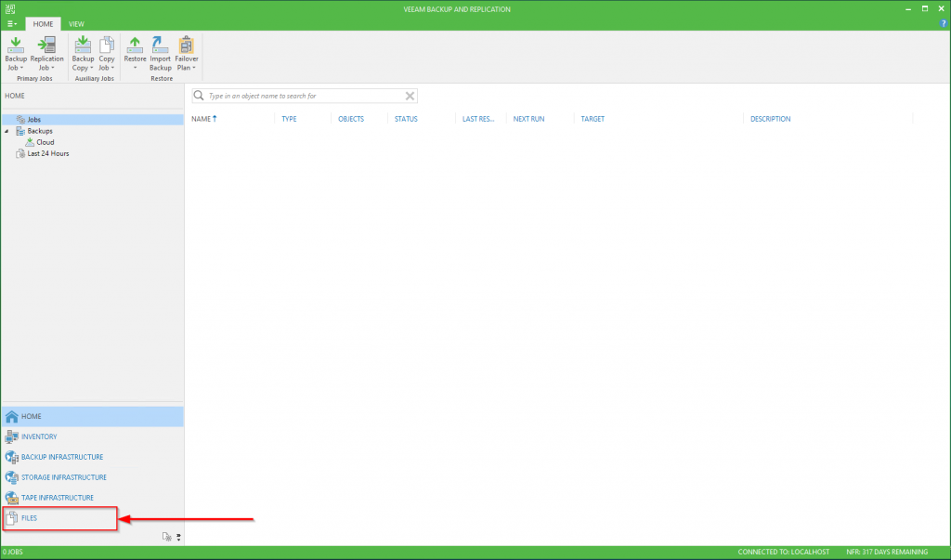951x560 pixels.
Task: Open the BACKUP INFRASTRUCTURE view
Action: pyautogui.click(x=92, y=457)
